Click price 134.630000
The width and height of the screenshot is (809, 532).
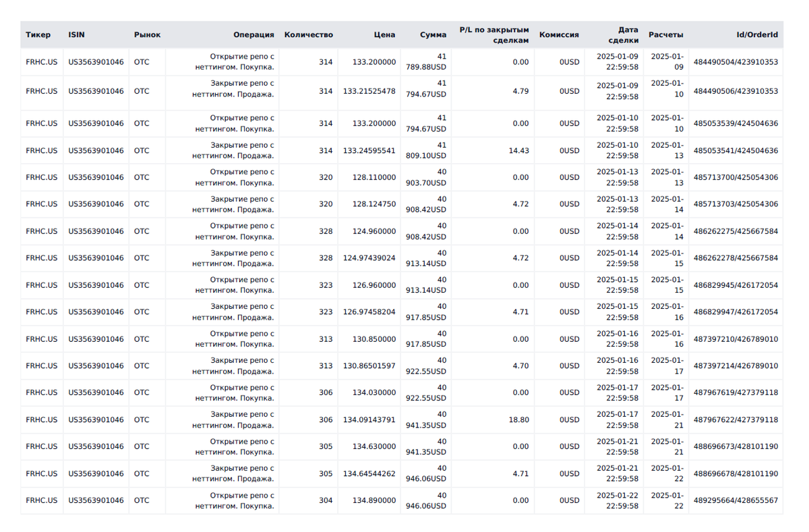click(x=374, y=446)
